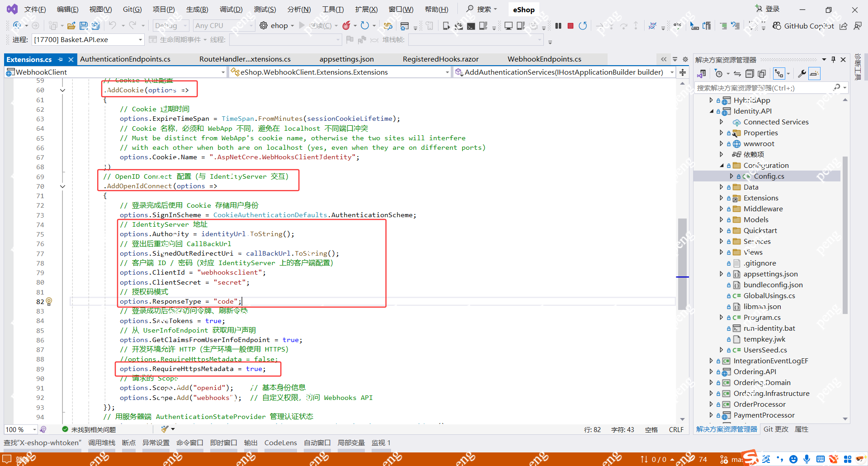
Task: Expand the Ordering.API project node
Action: coord(711,371)
